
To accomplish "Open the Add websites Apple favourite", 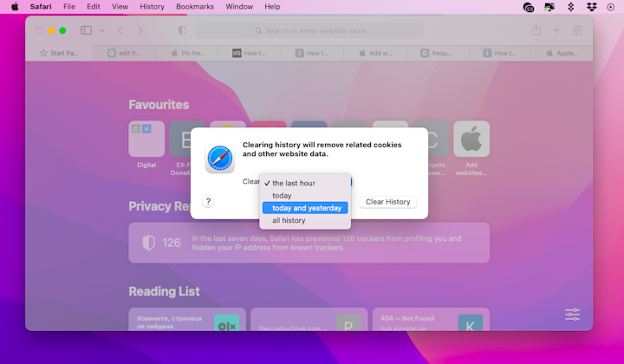I will coord(471,139).
